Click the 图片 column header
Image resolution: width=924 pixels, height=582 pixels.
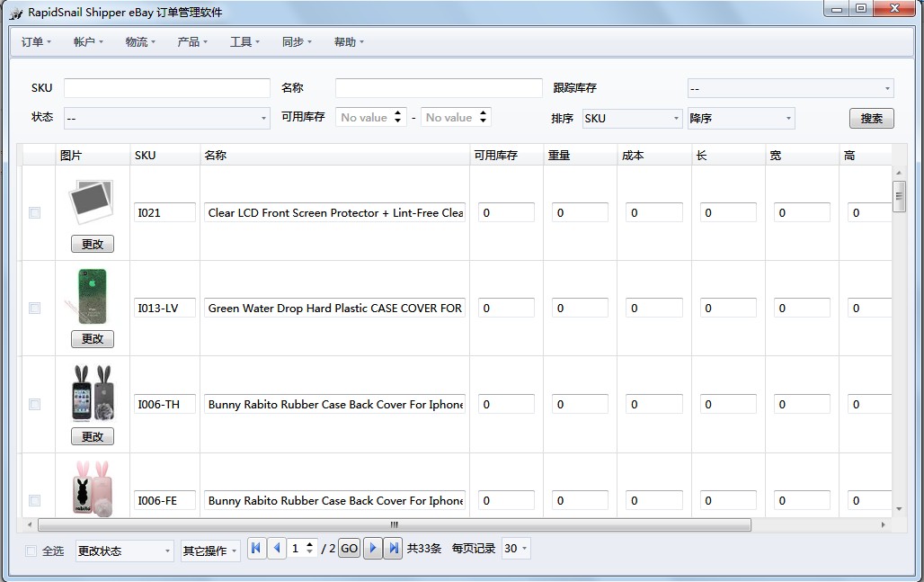click(x=93, y=155)
